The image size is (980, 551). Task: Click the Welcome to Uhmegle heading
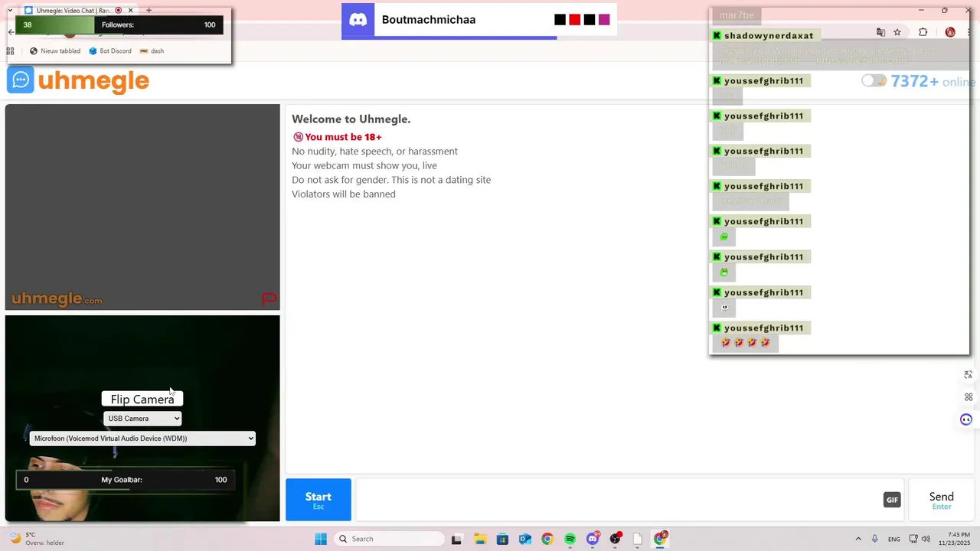(351, 119)
